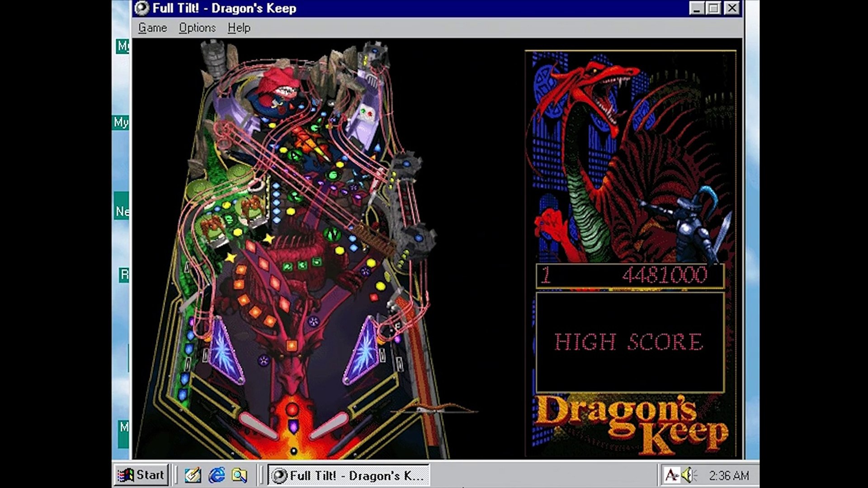Viewport: 868px width, 488px height.
Task: Click the Start button
Action: (141, 475)
